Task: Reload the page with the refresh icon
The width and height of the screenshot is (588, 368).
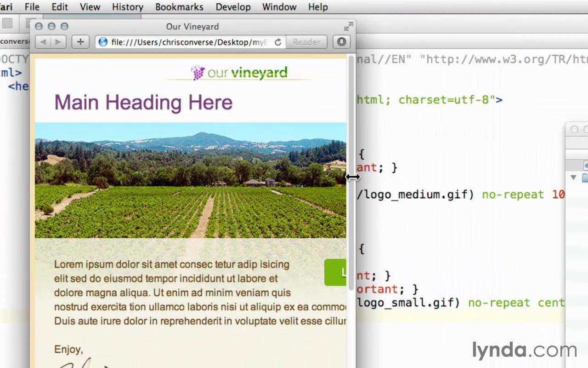Action: [x=277, y=42]
